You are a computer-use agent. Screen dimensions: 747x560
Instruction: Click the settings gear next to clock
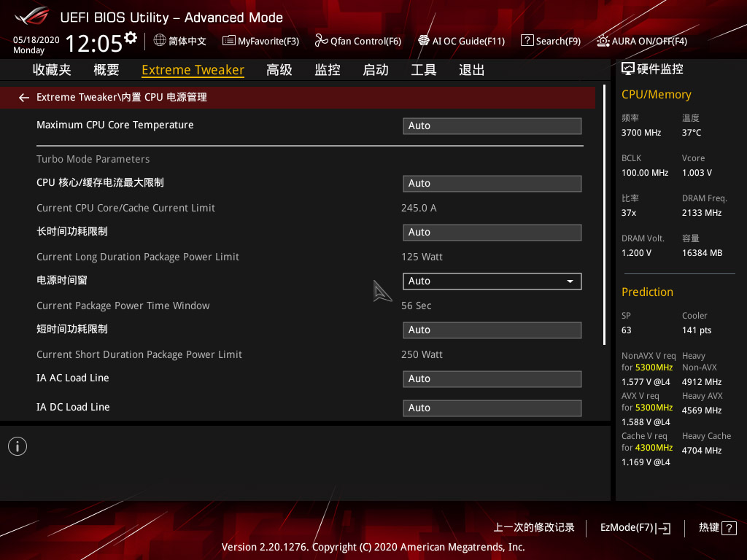pos(131,37)
